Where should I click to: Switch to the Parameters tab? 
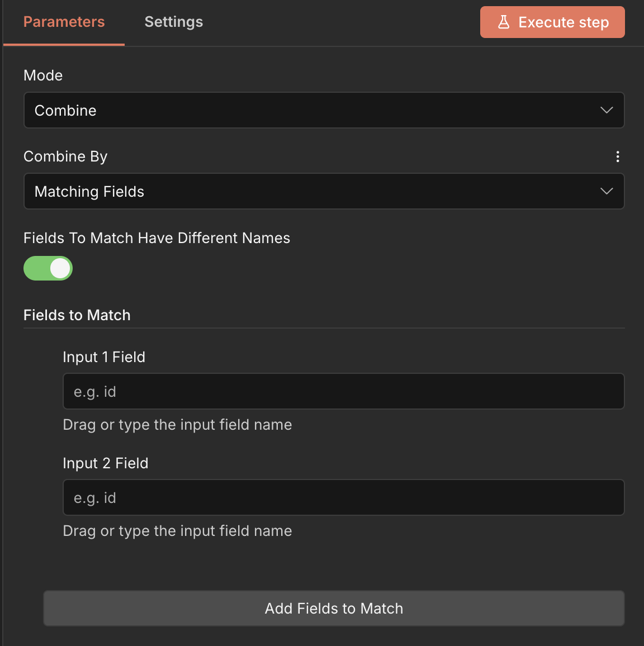[x=64, y=22]
